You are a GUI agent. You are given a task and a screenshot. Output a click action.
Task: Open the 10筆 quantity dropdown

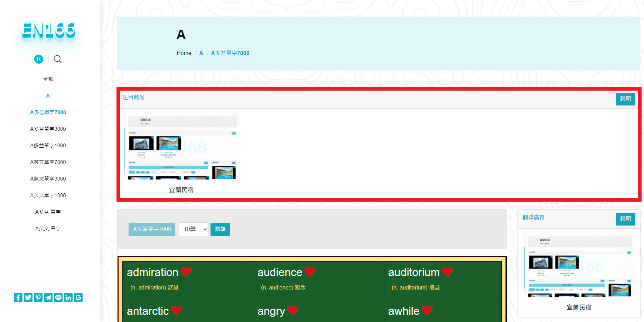pyautogui.click(x=194, y=229)
